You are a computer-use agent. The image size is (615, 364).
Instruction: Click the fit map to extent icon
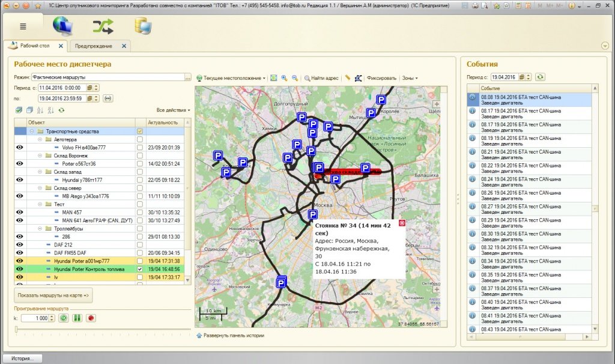(274, 78)
